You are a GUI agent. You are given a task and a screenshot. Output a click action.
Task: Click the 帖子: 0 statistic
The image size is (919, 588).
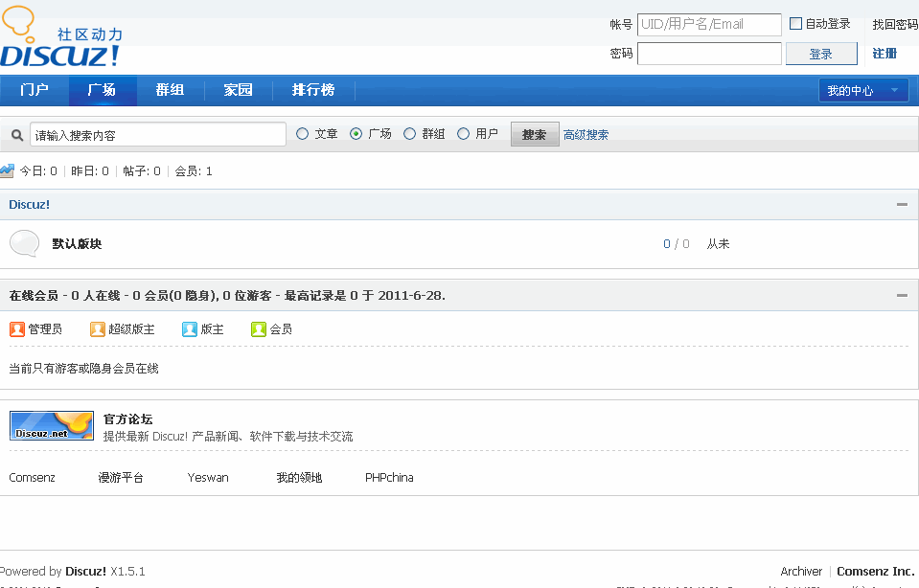click(x=142, y=171)
